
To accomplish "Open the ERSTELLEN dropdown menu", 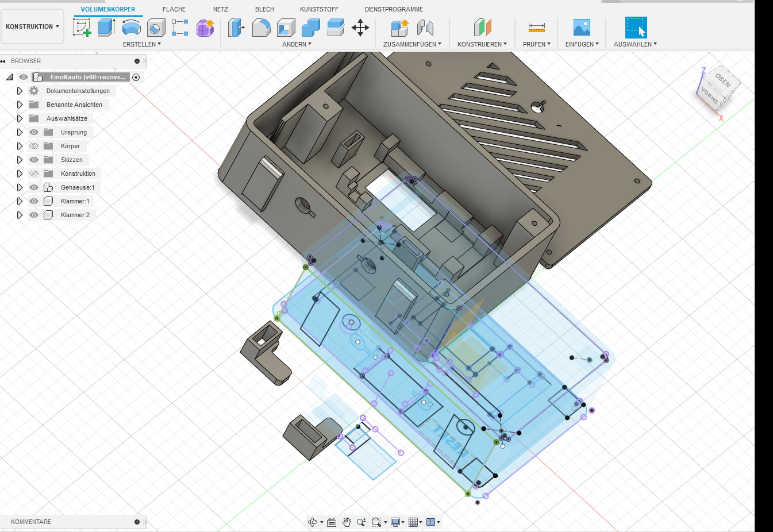I will (x=142, y=44).
